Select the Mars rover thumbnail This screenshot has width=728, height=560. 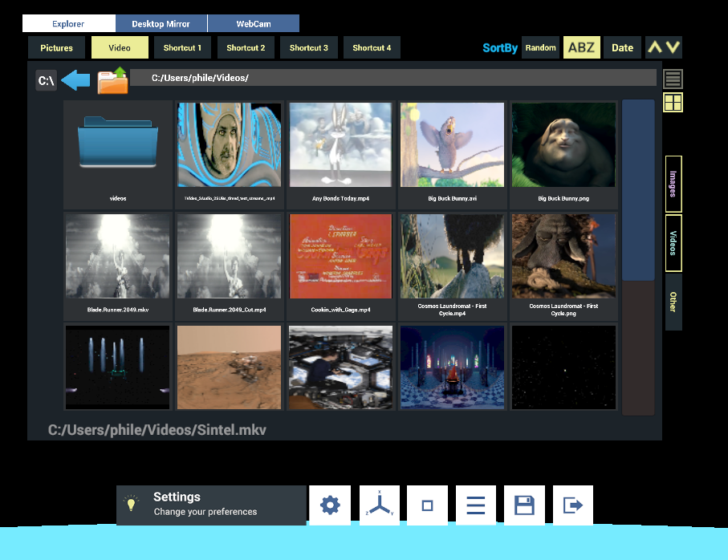pos(230,367)
